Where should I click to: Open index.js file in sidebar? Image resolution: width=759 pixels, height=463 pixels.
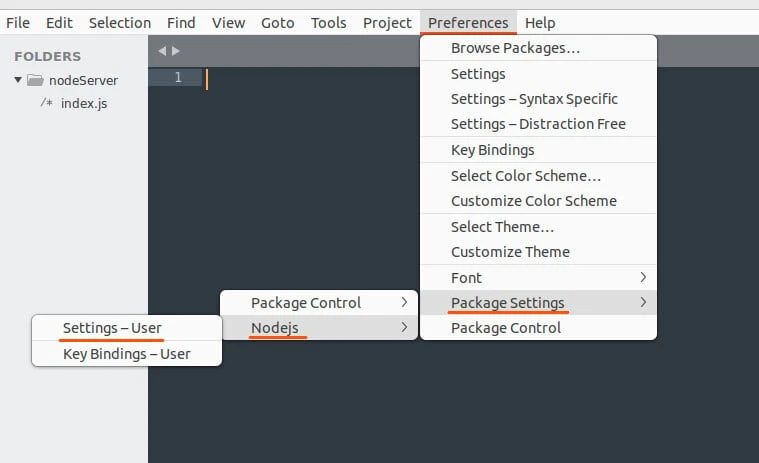(x=83, y=104)
